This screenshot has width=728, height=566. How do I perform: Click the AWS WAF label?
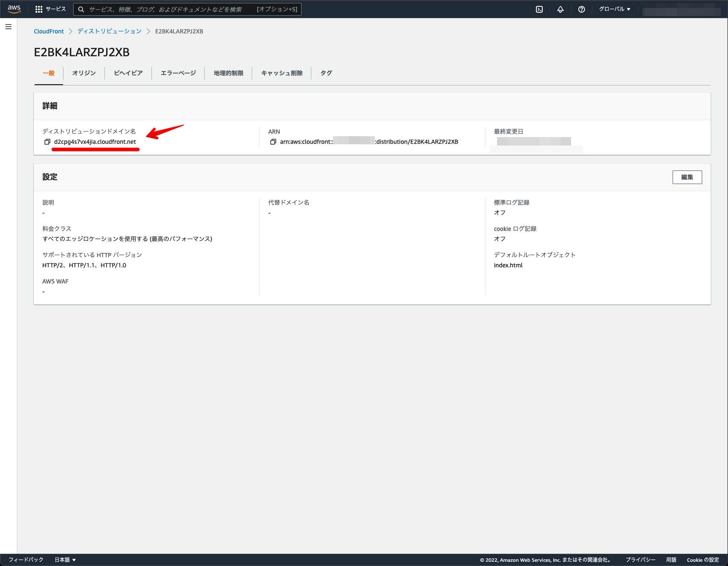click(x=55, y=281)
